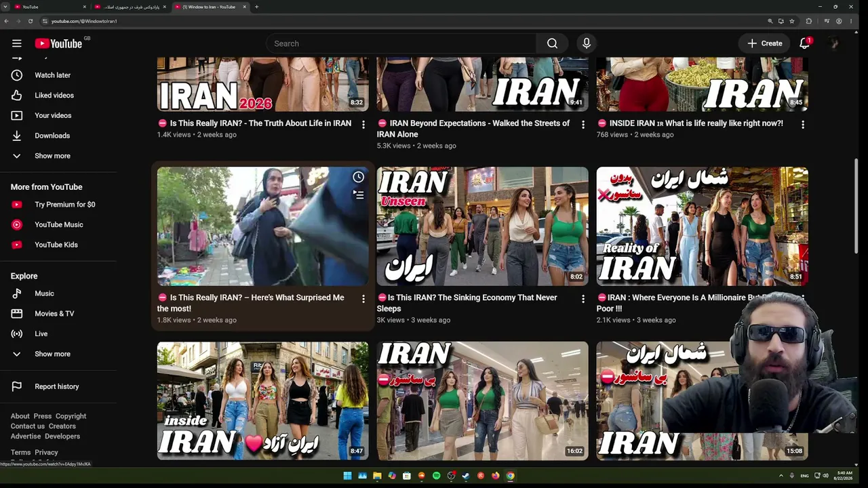Reload the page in Chrome
The height and width of the screenshot is (488, 868).
tap(31, 21)
